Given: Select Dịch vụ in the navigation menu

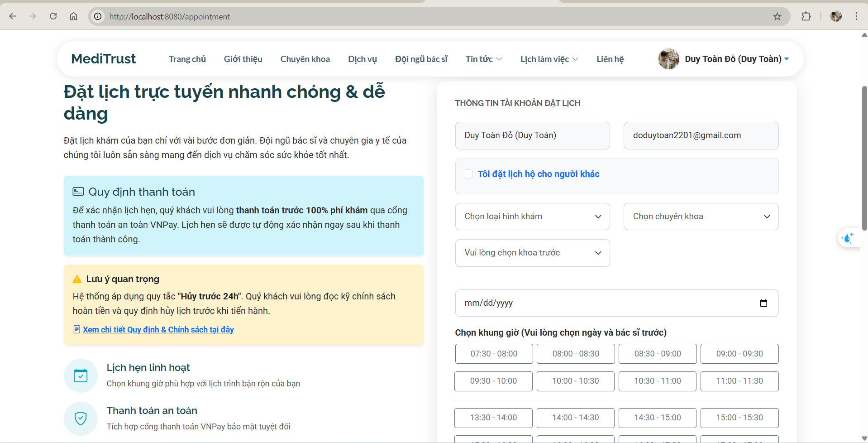Looking at the screenshot, I should pyautogui.click(x=362, y=59).
